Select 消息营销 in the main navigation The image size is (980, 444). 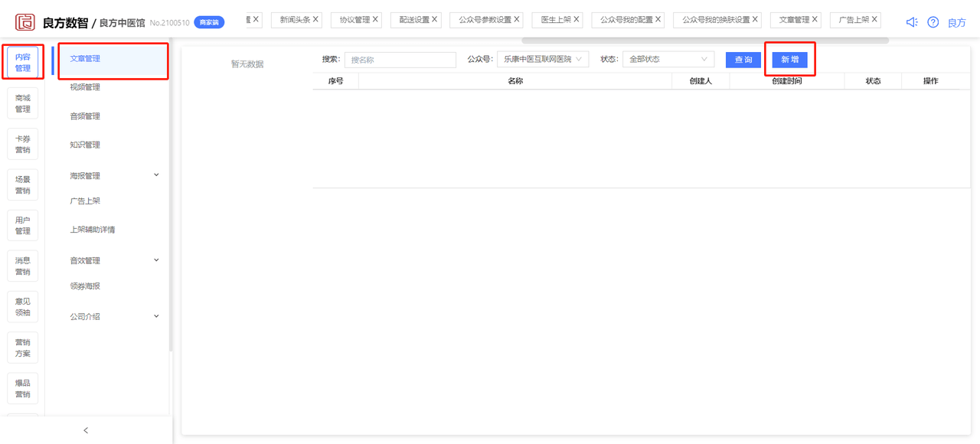(23, 266)
